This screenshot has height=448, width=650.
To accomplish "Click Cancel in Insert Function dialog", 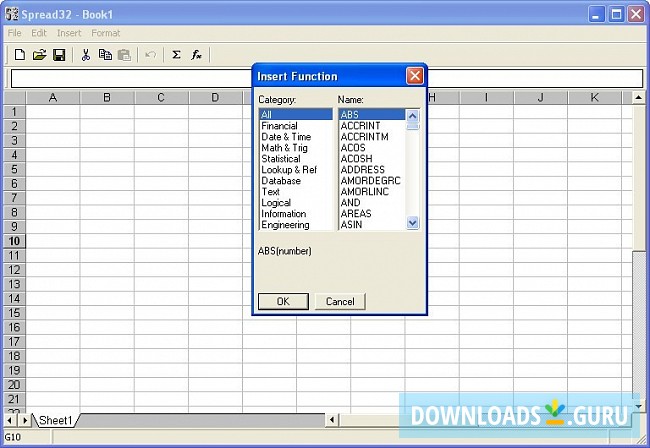I will tap(340, 301).
